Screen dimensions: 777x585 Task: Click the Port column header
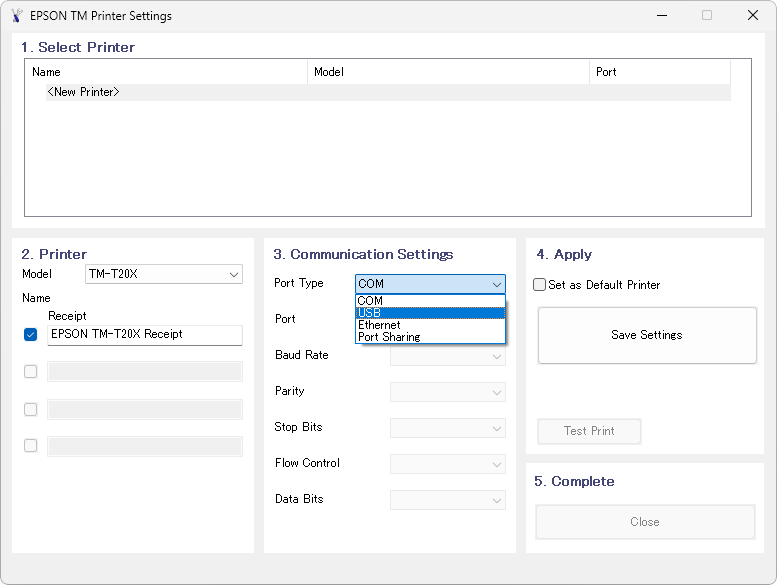click(660, 72)
